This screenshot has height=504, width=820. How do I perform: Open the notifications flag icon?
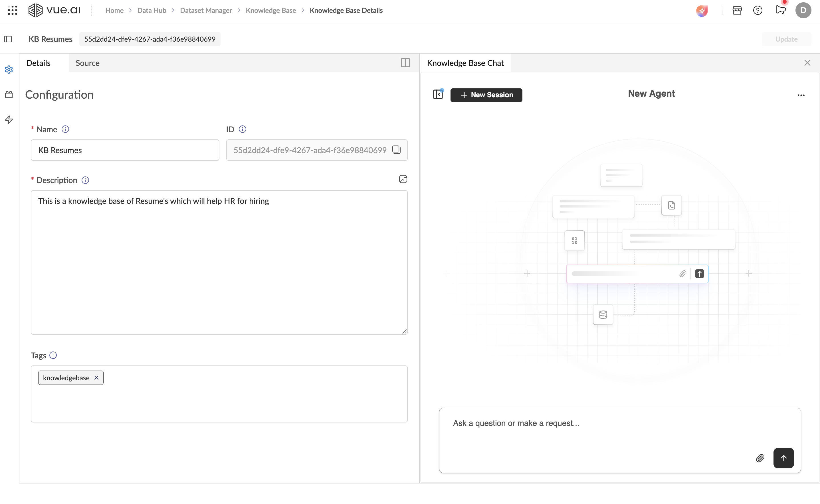tap(781, 10)
